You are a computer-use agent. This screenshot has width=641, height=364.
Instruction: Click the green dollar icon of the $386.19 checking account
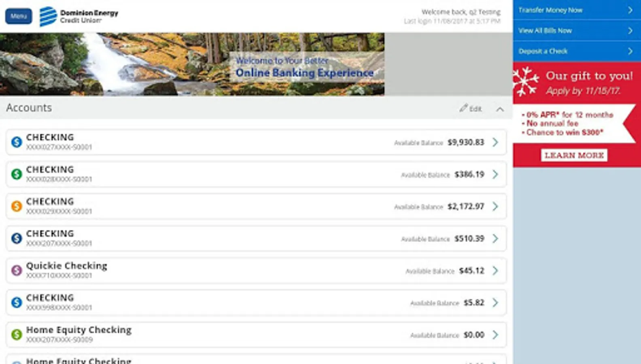click(17, 174)
